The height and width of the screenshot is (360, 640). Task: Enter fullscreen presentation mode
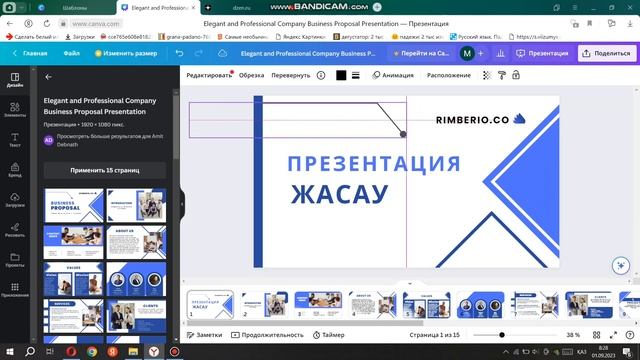click(613, 335)
